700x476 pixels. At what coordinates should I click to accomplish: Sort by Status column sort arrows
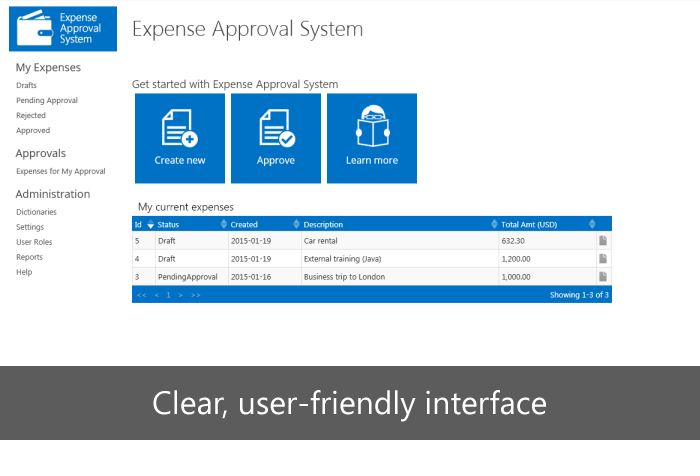tap(224, 224)
